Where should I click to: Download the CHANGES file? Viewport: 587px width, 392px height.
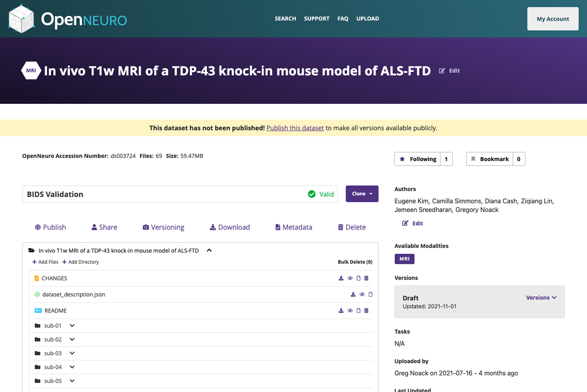341,278
